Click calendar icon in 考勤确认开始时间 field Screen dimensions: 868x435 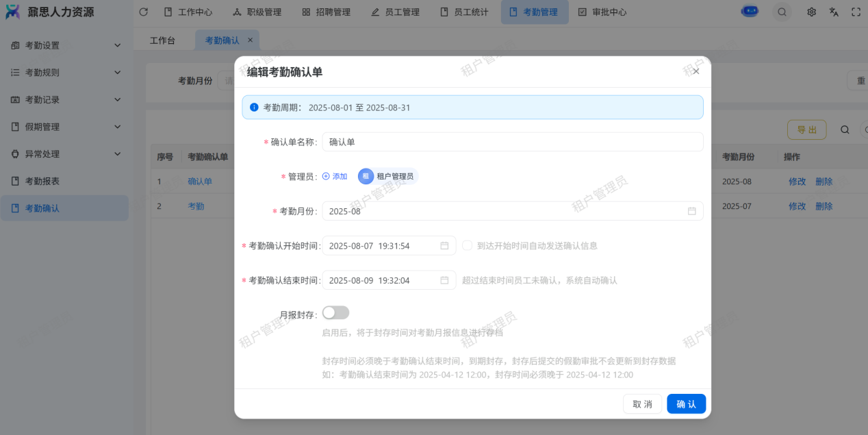[444, 245]
